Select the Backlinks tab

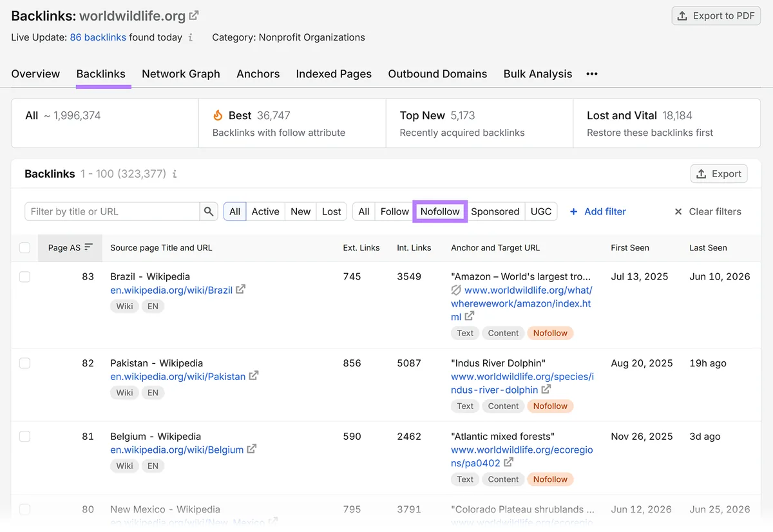click(x=100, y=74)
